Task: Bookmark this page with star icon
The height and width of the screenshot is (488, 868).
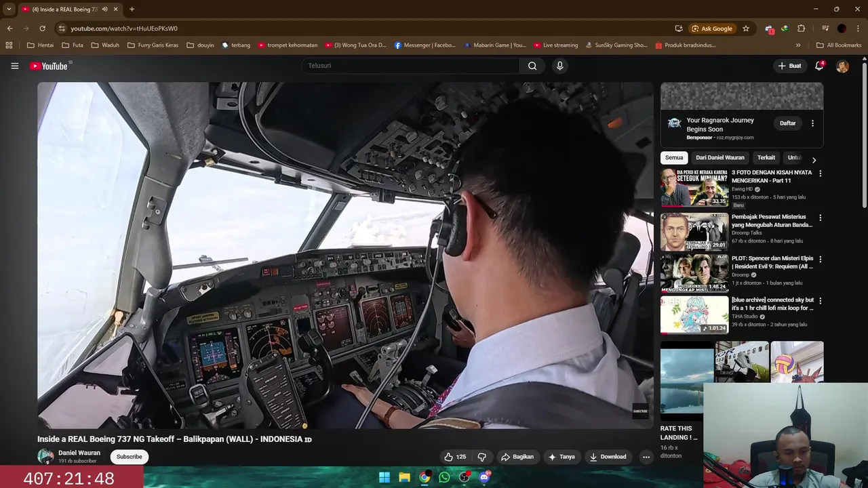Action: [746, 28]
